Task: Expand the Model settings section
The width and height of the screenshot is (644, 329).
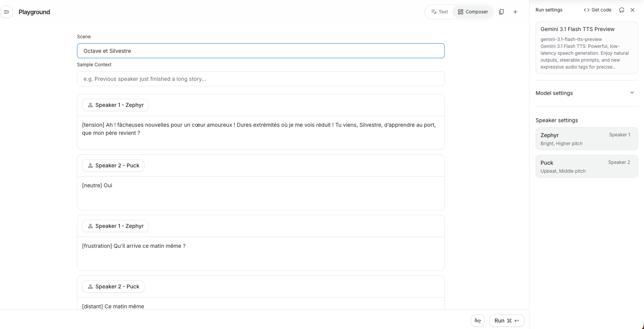Action: [632, 93]
